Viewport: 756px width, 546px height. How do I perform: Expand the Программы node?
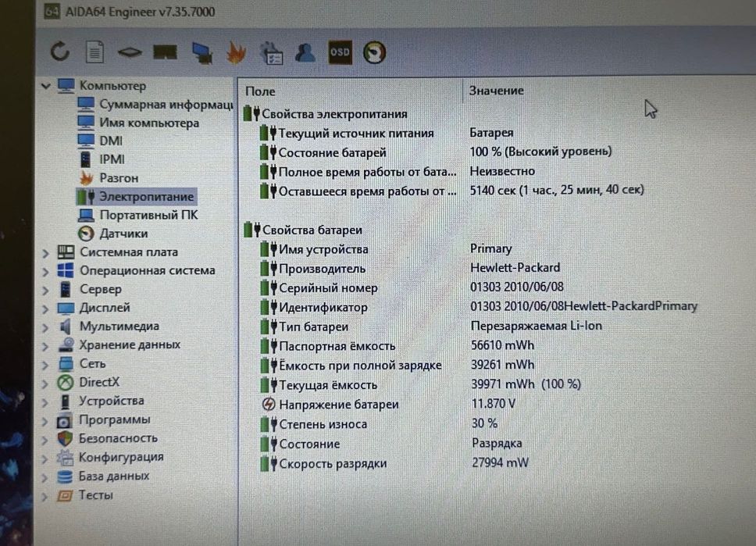click(45, 420)
